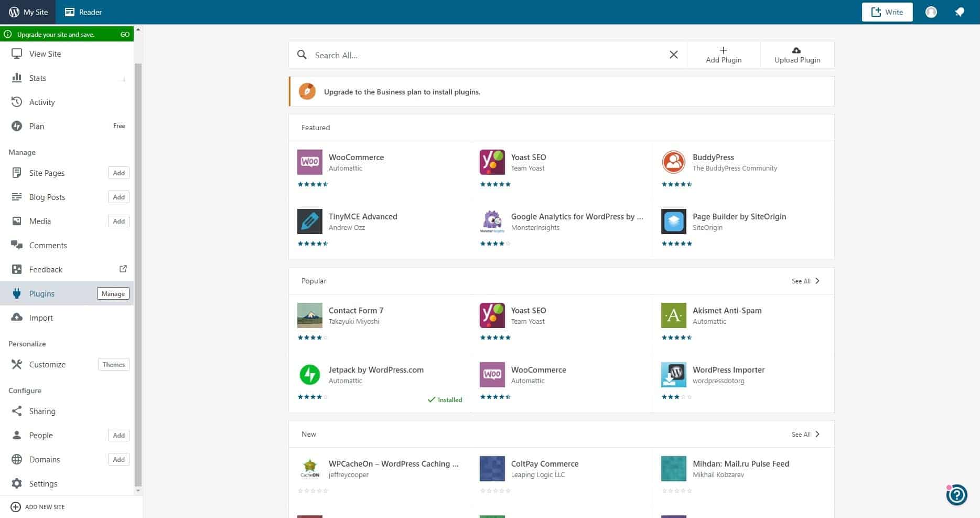This screenshot has height=518, width=980.
Task: Click sidebar scrollbar down arrow
Action: pyautogui.click(x=138, y=491)
